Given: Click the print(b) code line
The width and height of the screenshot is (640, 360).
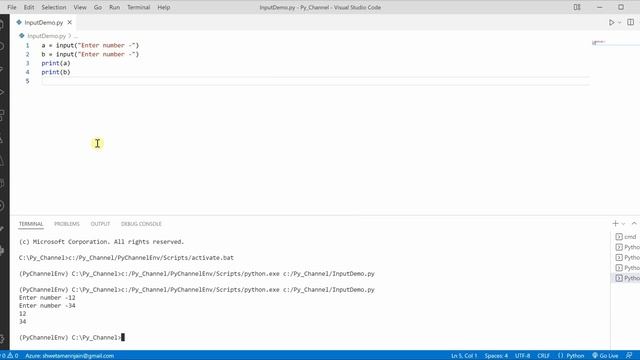Looking at the screenshot, I should [56, 72].
